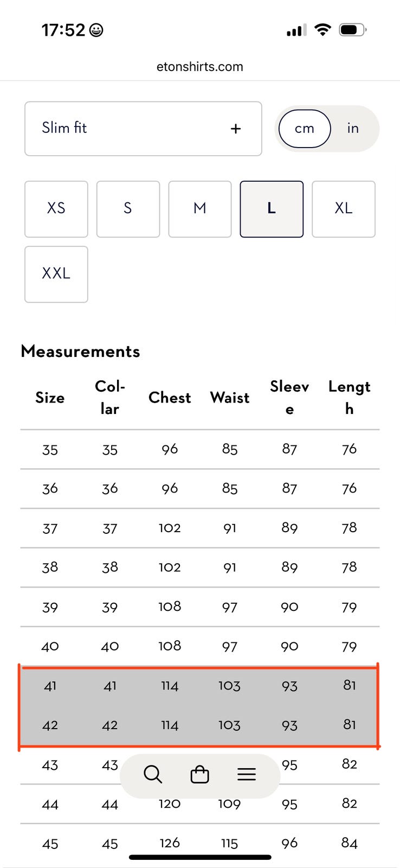
Task: Tap the etonshirts.com address bar
Action: (x=200, y=67)
